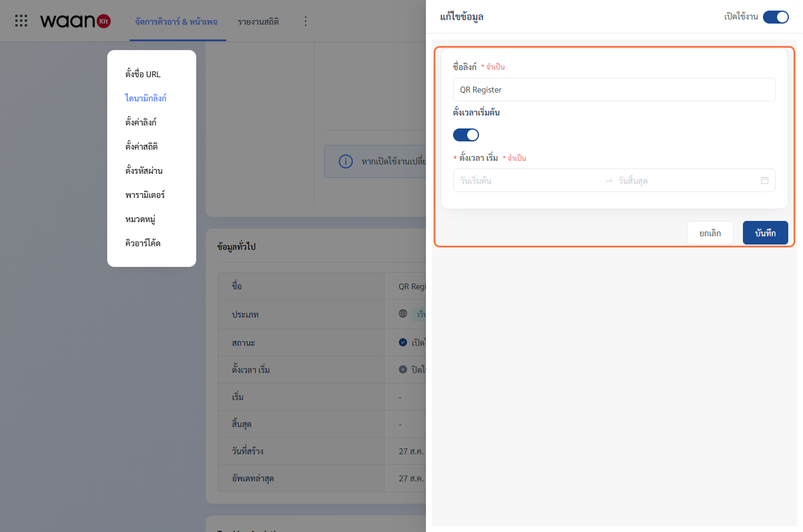Select พารามิเตอร์ in the side menu
The height and width of the screenshot is (532, 803).
145,195
